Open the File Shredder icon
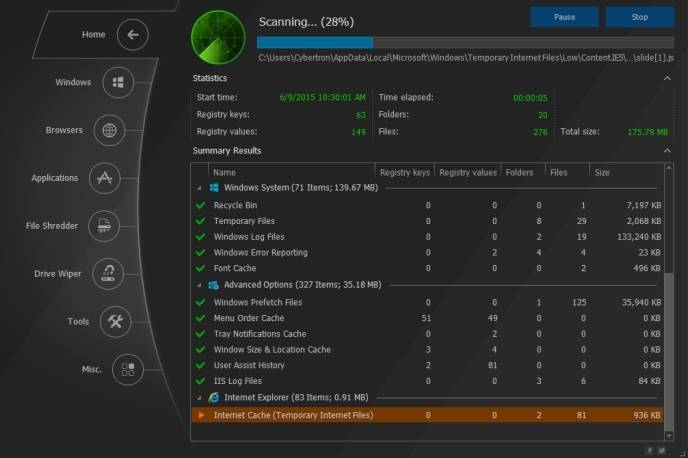 [104, 226]
